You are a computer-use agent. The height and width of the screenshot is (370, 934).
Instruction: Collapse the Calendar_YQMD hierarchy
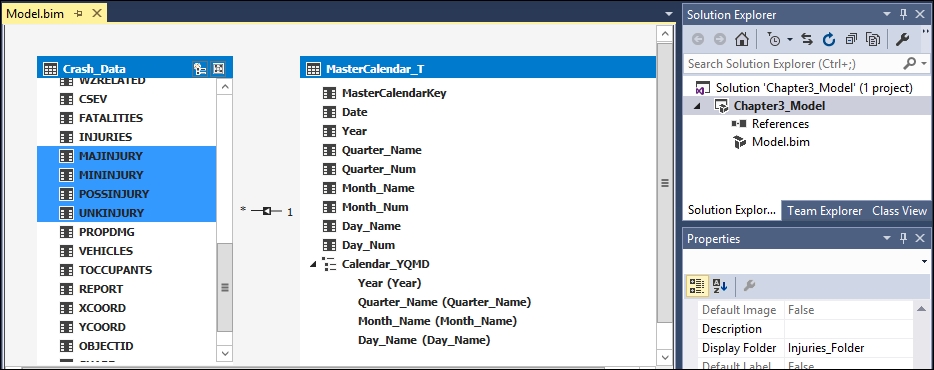pos(313,264)
